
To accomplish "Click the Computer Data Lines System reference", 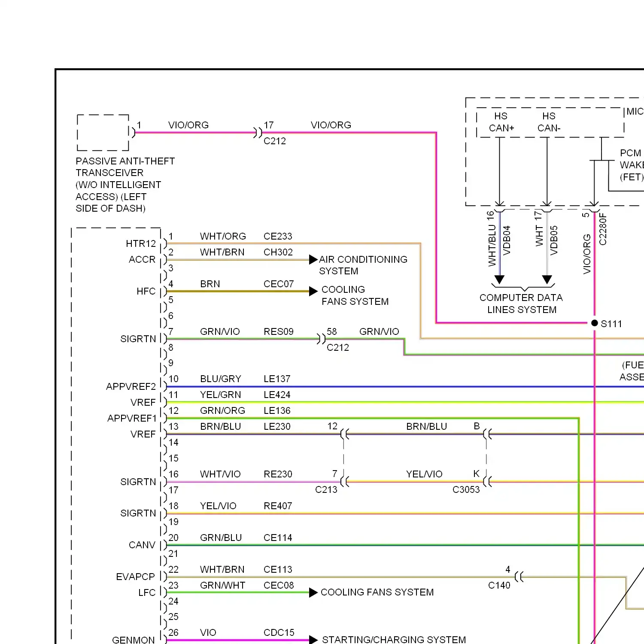I will pos(521,304).
